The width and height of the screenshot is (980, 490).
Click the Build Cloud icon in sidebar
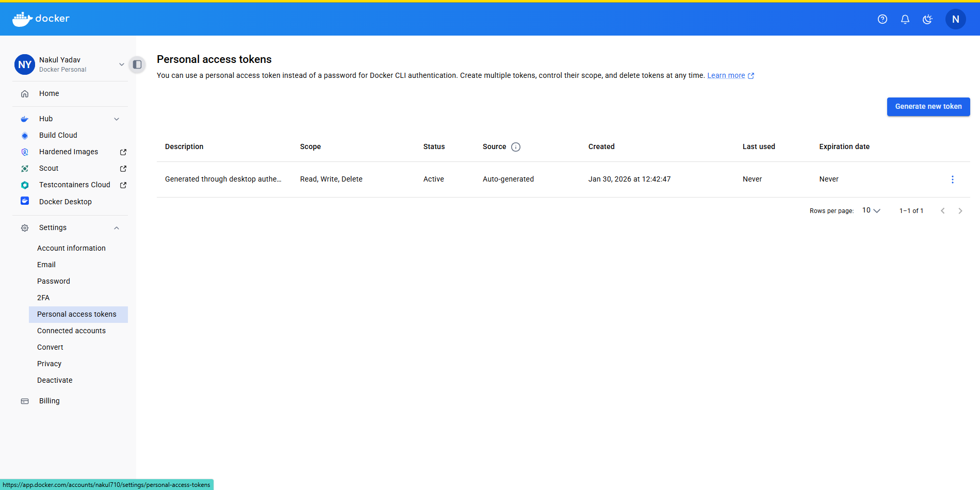(x=24, y=135)
